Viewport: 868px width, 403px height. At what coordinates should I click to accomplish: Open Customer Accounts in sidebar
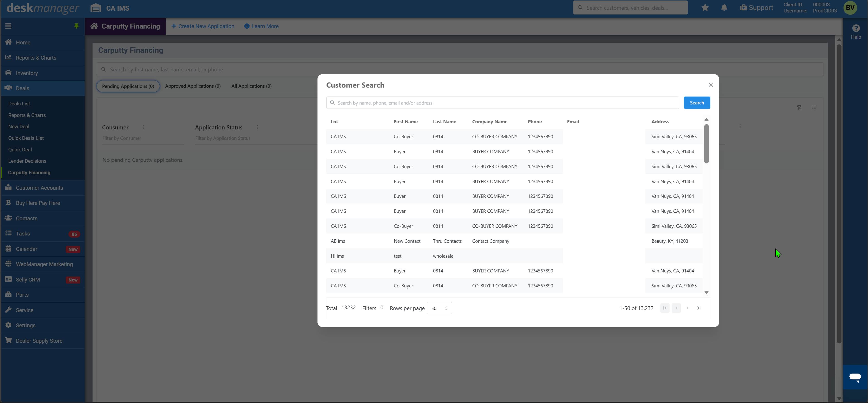(x=43, y=188)
